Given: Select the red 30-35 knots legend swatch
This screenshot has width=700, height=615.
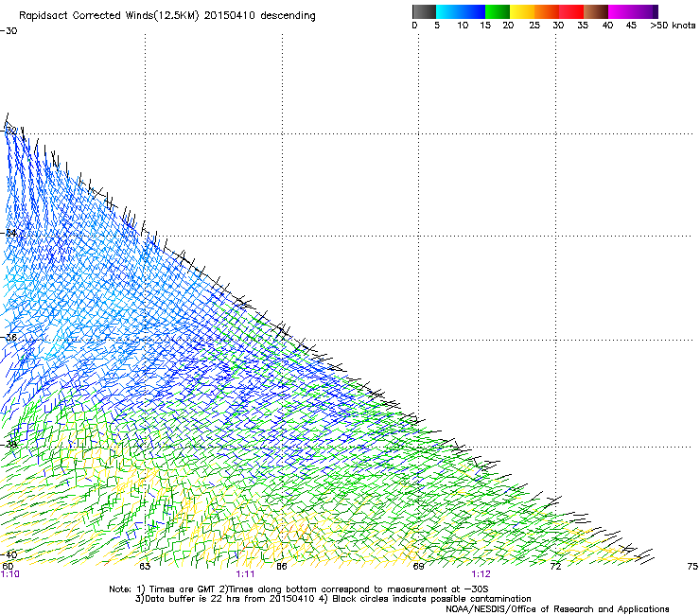Looking at the screenshot, I should (571, 11).
